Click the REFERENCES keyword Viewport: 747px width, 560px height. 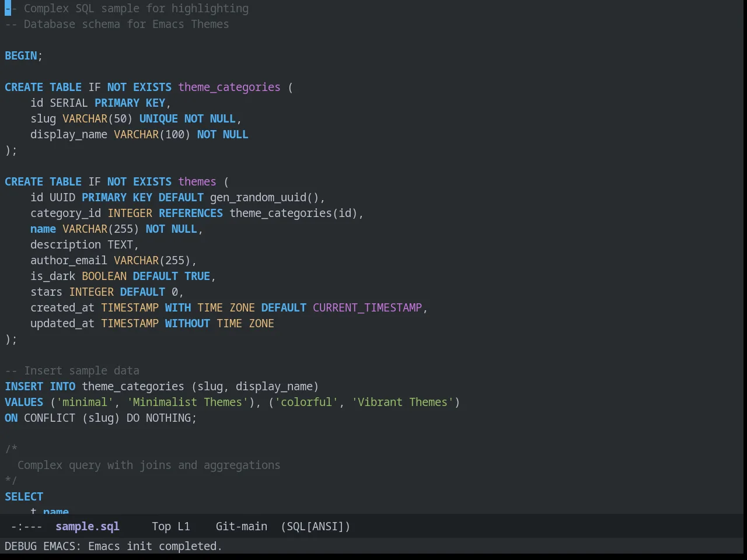(x=191, y=213)
